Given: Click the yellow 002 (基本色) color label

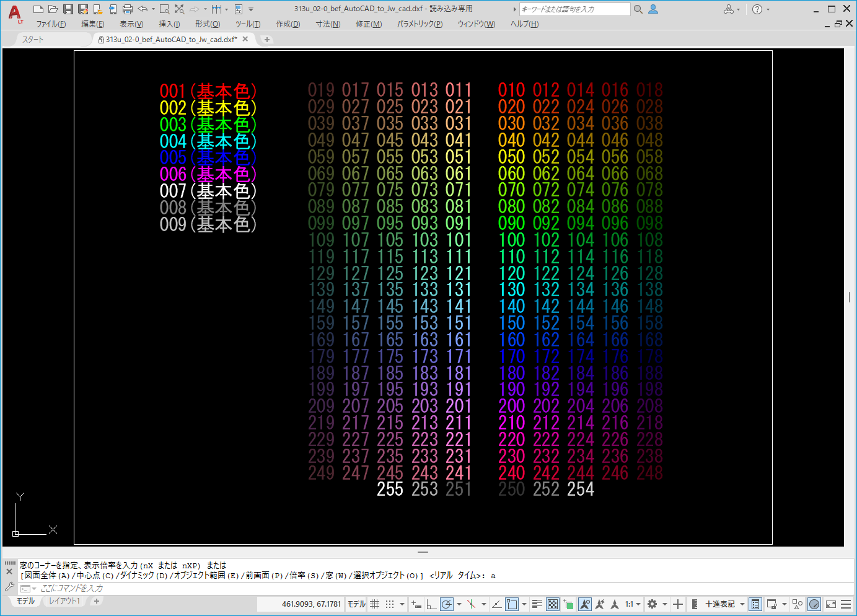Looking at the screenshot, I should [208, 108].
